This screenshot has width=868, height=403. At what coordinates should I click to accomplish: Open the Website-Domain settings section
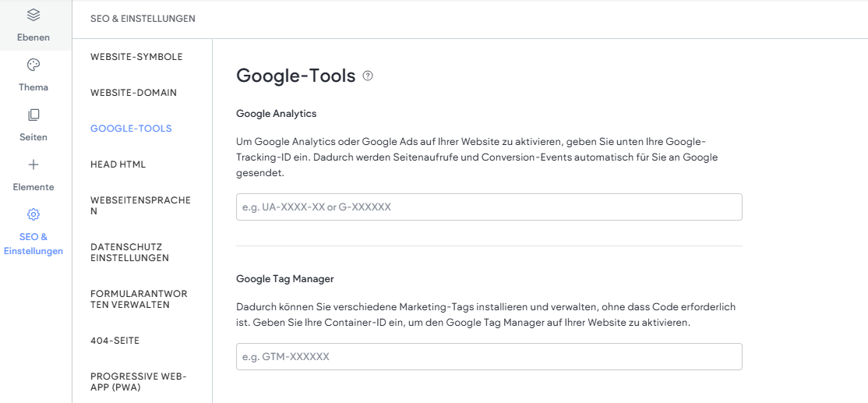(x=134, y=93)
